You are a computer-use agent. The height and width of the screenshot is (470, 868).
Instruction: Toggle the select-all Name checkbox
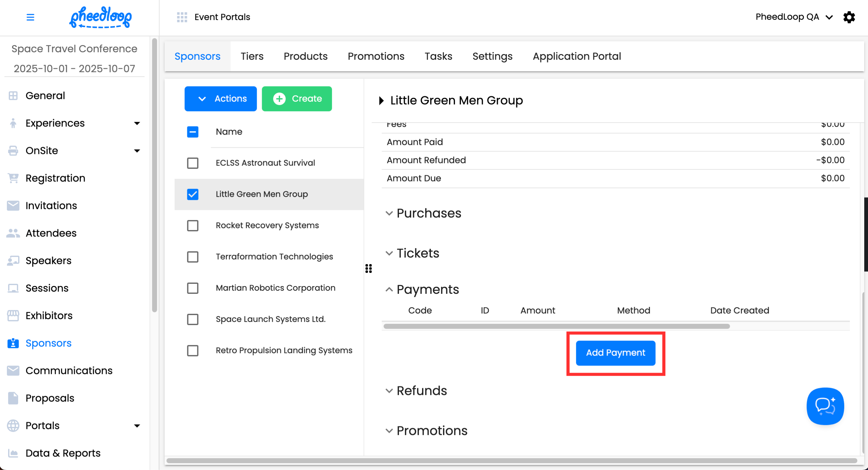click(193, 132)
